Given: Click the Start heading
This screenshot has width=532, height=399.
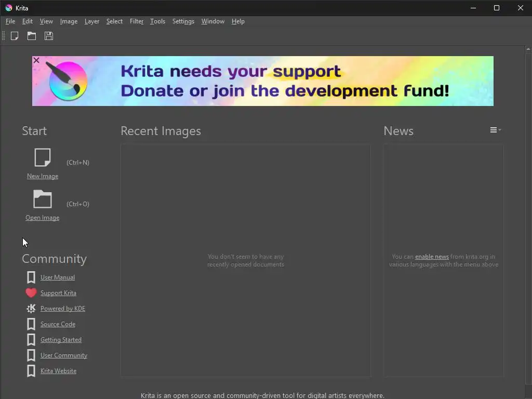Looking at the screenshot, I should [34, 131].
